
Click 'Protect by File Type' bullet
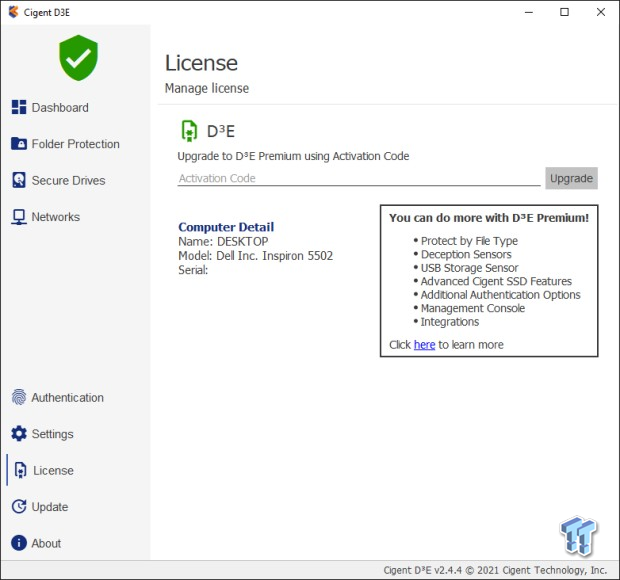[x=469, y=241]
